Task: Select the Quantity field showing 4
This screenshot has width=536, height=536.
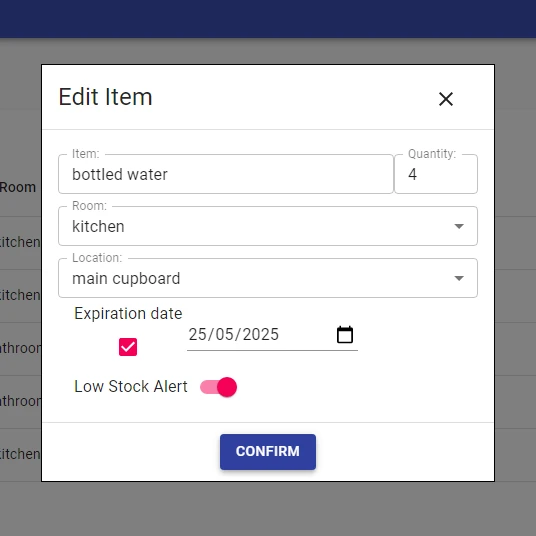Action: (436, 174)
